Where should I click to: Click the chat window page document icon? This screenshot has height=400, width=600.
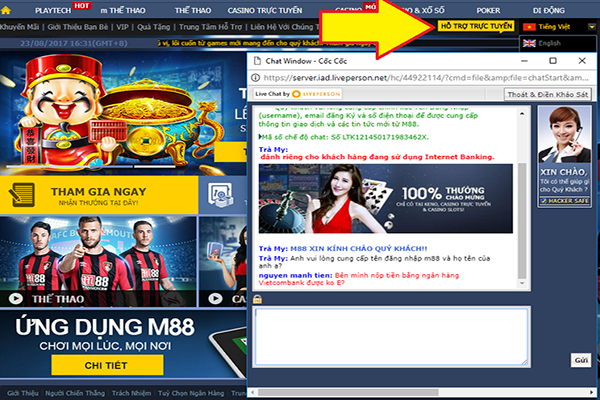[x=257, y=61]
